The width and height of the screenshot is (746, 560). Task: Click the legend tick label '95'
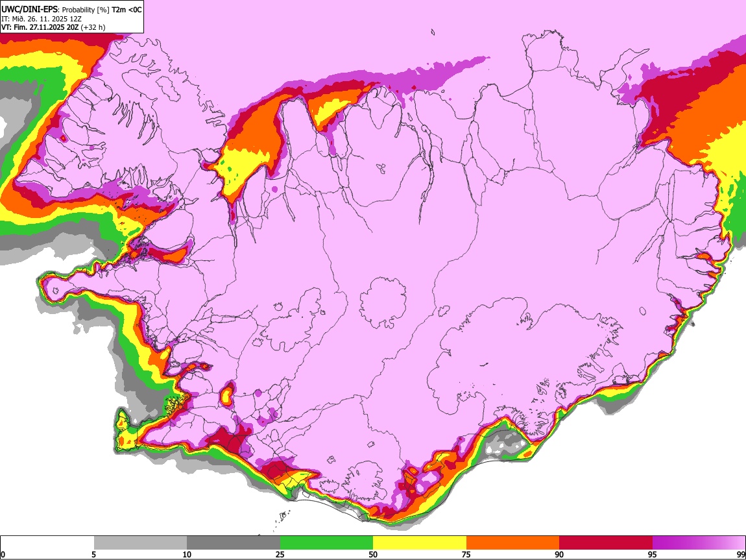653,555
